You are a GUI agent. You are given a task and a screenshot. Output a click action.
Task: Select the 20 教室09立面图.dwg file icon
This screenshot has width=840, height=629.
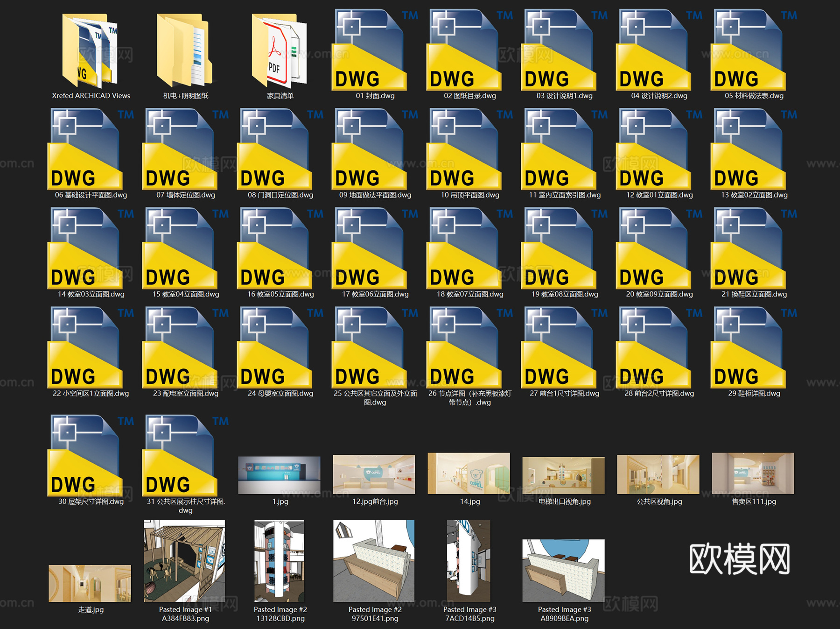pos(653,248)
